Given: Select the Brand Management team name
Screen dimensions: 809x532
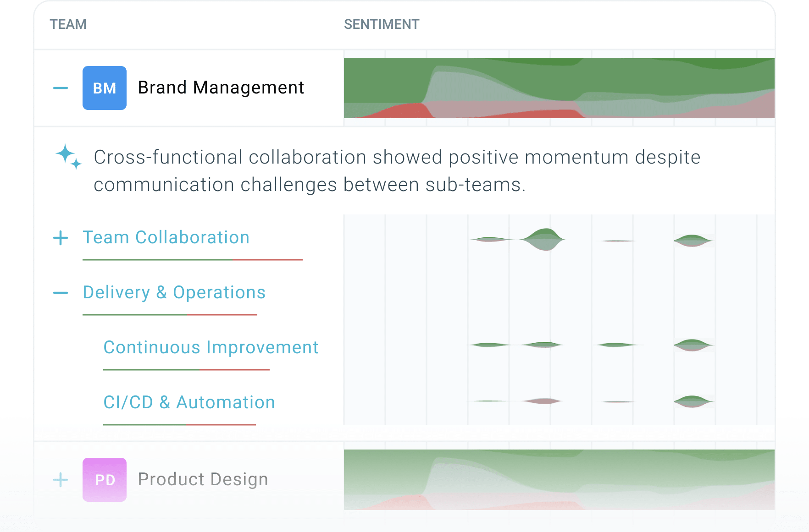Looking at the screenshot, I should [x=221, y=88].
